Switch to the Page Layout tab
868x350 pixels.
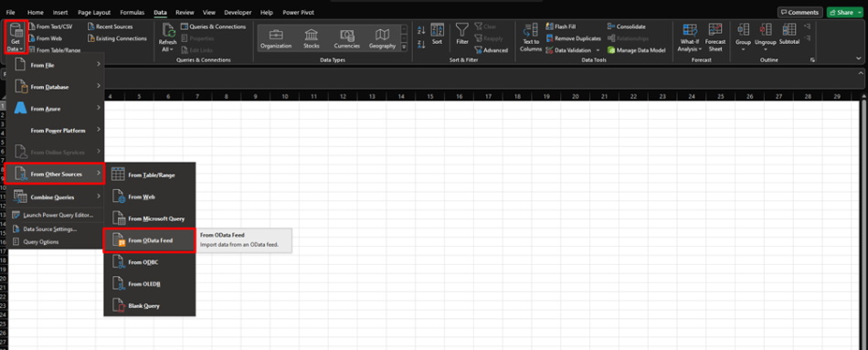pyautogui.click(x=94, y=12)
